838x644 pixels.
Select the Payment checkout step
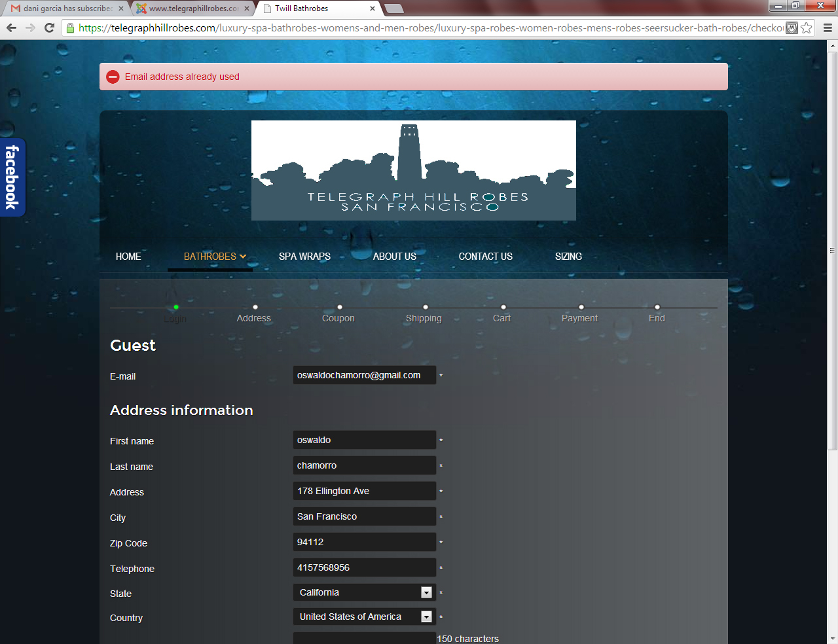click(579, 318)
